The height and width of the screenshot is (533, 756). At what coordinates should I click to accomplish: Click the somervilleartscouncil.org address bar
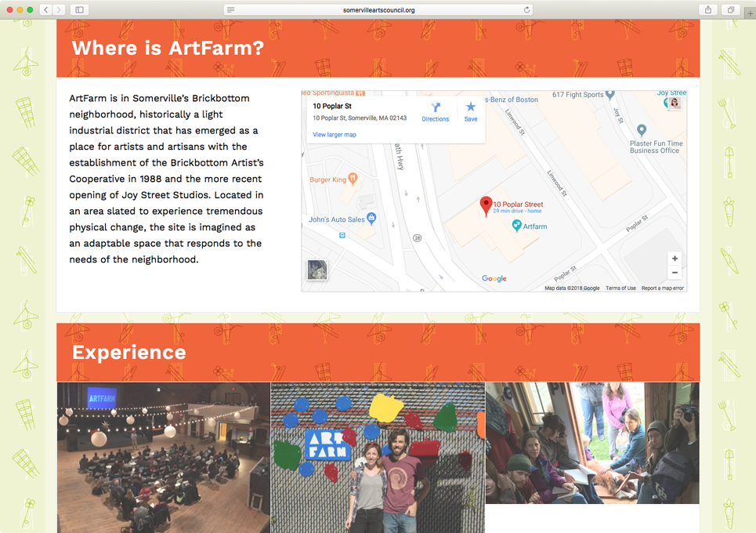[379, 9]
